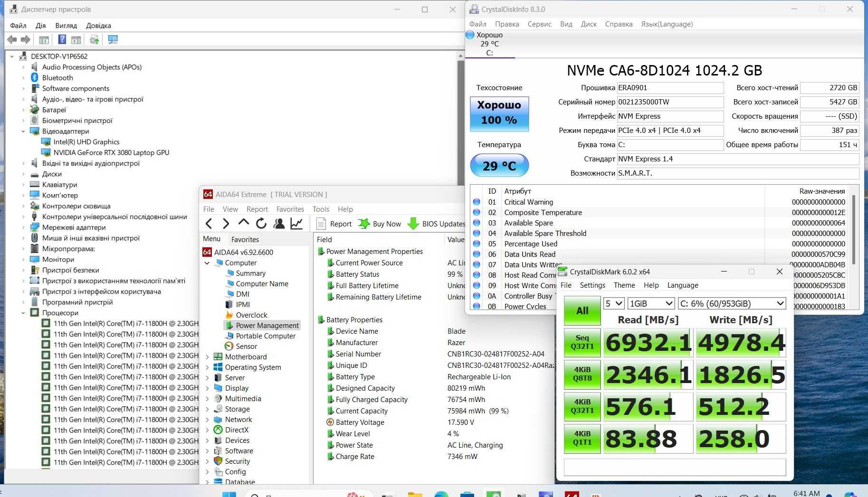868x497 pixels.
Task: Open the AIDA64 user manager person icon
Action: click(279, 223)
